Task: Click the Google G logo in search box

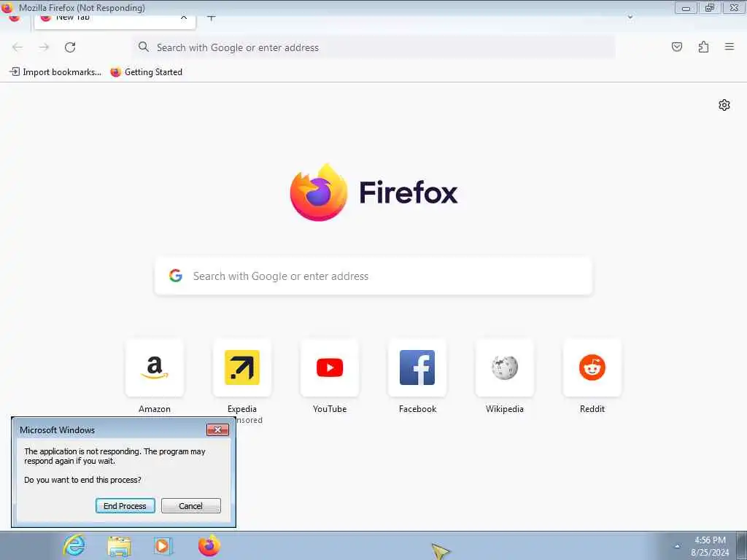Action: point(176,276)
